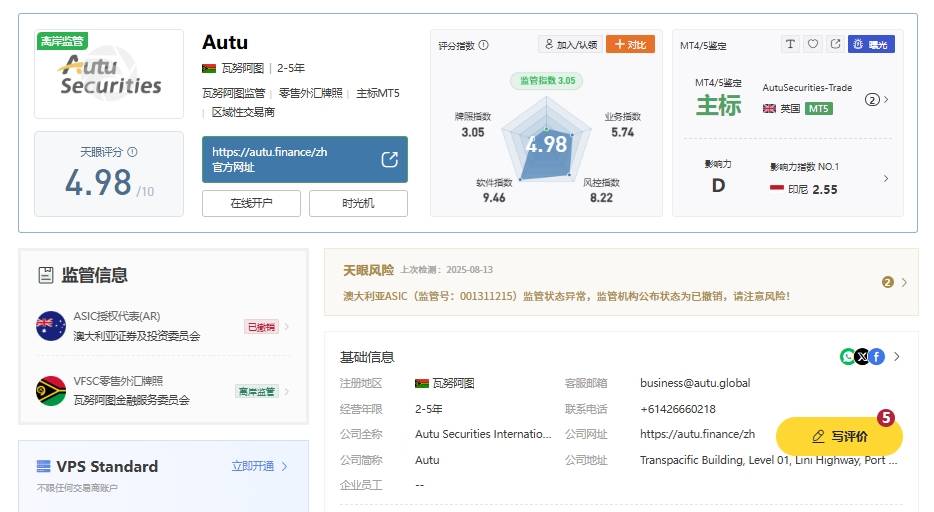Screen dimensions: 934x512
Task: Click the 主标MT5 tag
Action: (x=378, y=93)
